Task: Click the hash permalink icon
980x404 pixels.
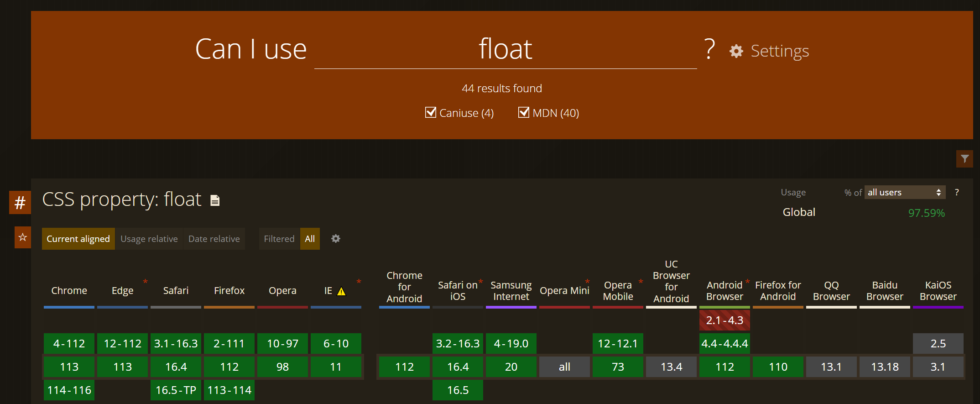Action: pos(20,202)
